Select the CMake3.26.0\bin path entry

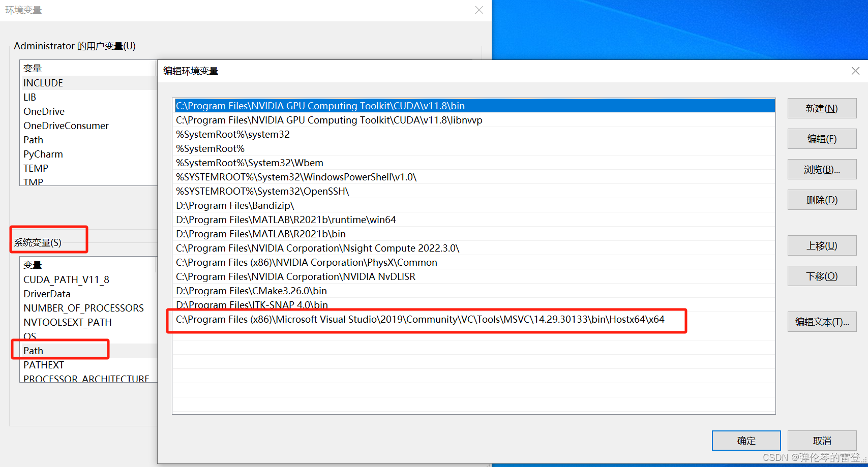(474, 291)
